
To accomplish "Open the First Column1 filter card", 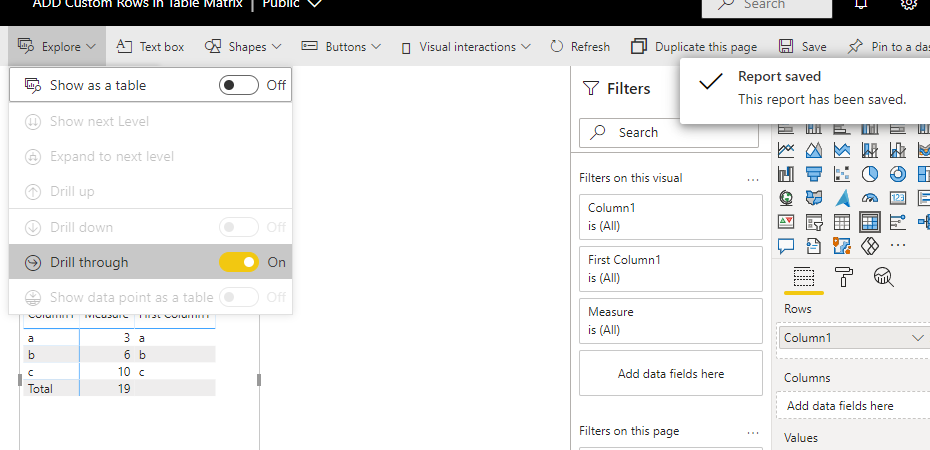I will tap(671, 269).
